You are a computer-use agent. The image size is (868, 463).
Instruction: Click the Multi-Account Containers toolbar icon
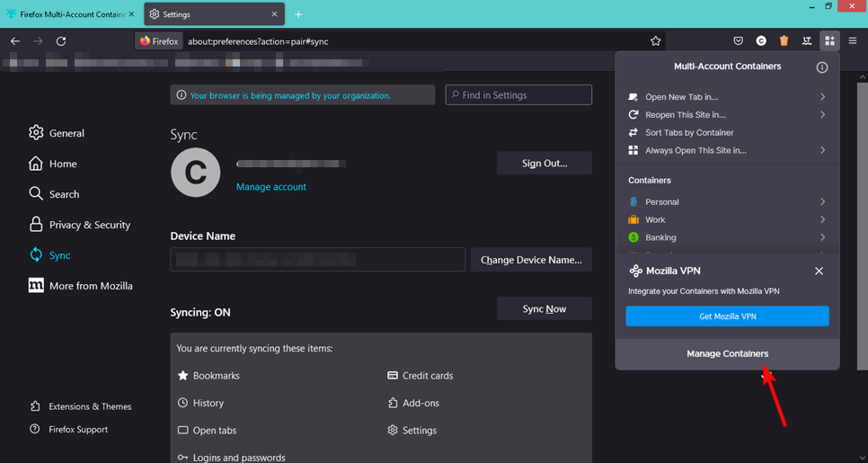tap(829, 40)
